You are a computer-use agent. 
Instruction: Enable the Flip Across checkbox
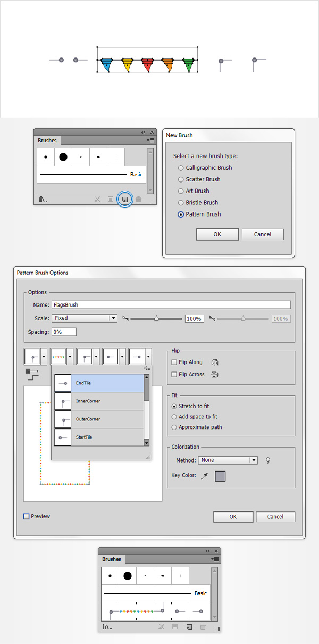(x=174, y=374)
